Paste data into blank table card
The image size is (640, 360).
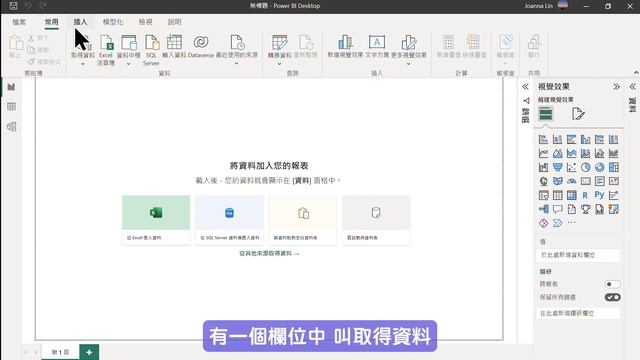click(x=303, y=220)
